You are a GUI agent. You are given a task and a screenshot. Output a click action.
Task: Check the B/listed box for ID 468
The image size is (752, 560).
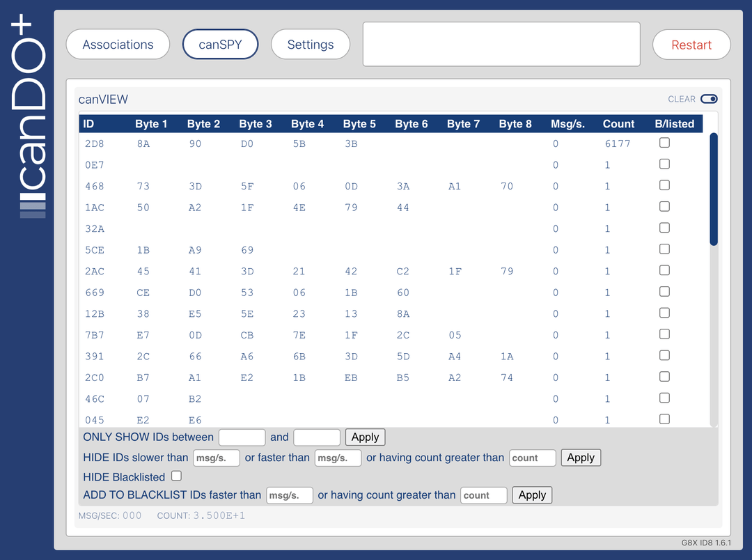pyautogui.click(x=664, y=185)
